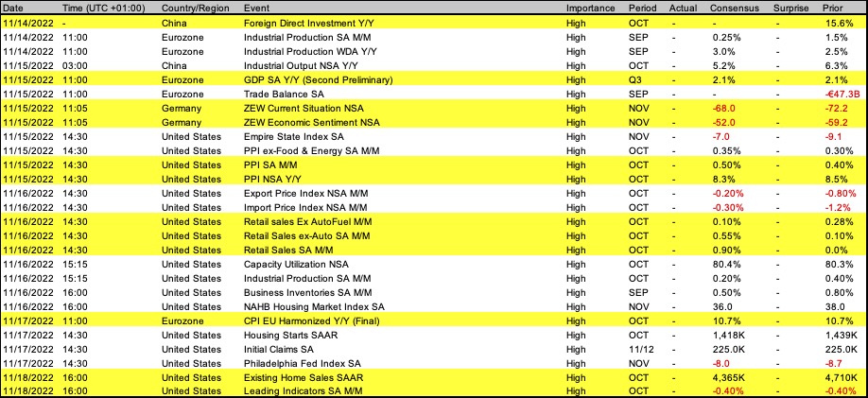Click the prior value -8.7
Image resolution: width=868 pixels, height=398 pixels.
click(x=833, y=363)
